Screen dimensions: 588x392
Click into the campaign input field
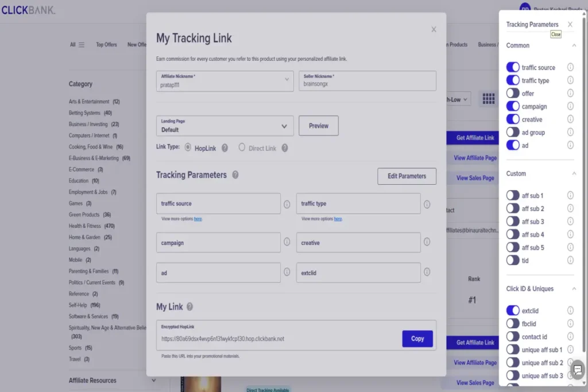click(218, 242)
